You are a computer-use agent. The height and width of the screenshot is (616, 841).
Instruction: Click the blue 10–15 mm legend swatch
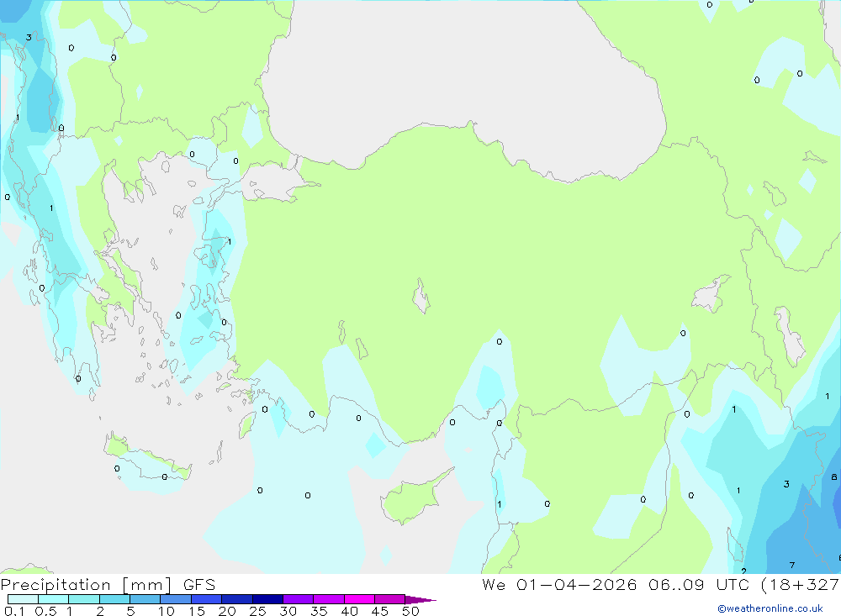pyautogui.click(x=176, y=599)
